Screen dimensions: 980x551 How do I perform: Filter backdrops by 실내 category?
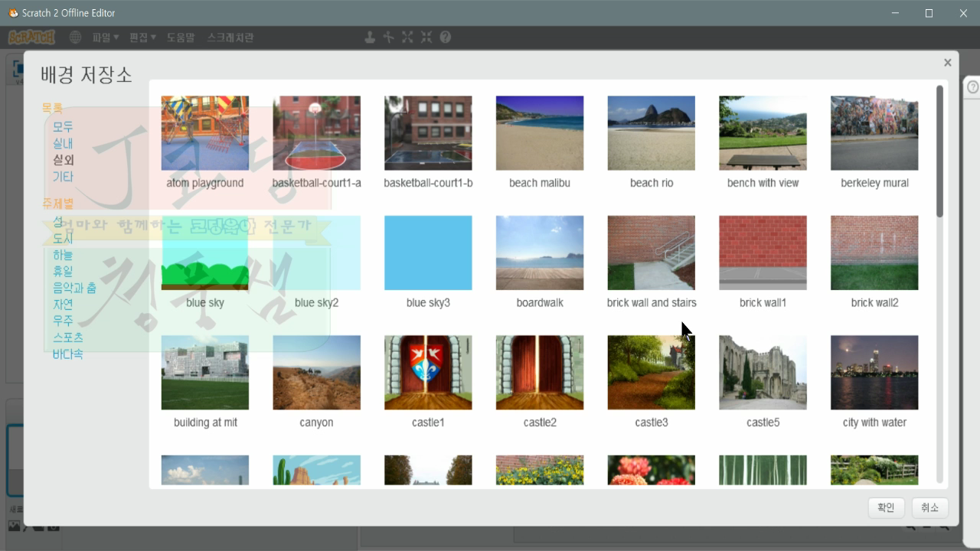pyautogui.click(x=63, y=143)
